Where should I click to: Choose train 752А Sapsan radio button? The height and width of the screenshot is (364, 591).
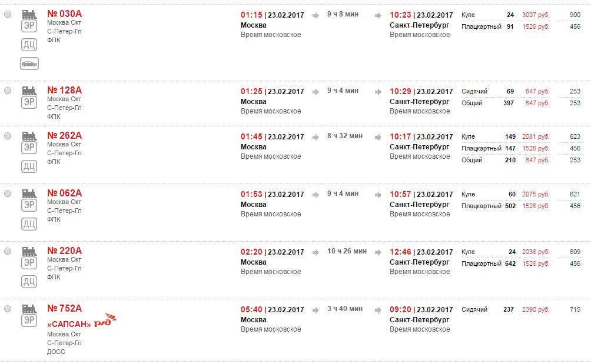pos(8,309)
